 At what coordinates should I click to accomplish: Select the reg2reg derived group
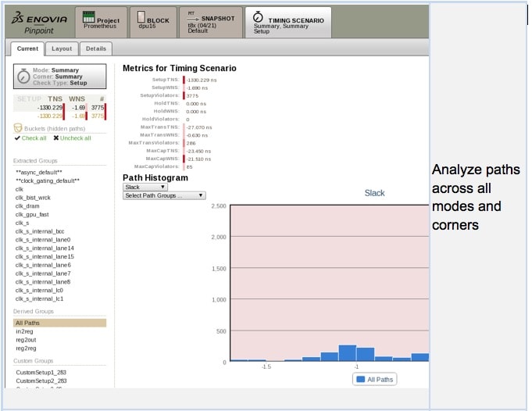tap(26, 348)
